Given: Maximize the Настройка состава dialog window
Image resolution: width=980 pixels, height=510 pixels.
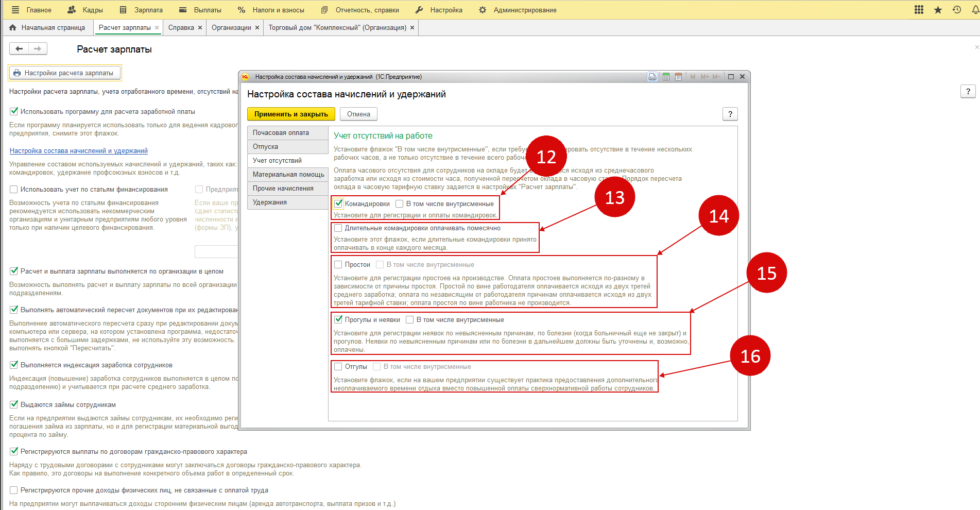Looking at the screenshot, I should 731,77.
